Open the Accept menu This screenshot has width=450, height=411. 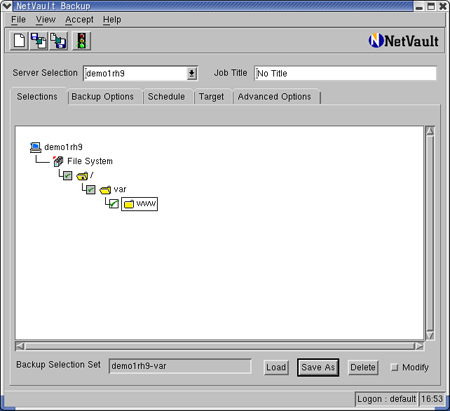[79, 20]
